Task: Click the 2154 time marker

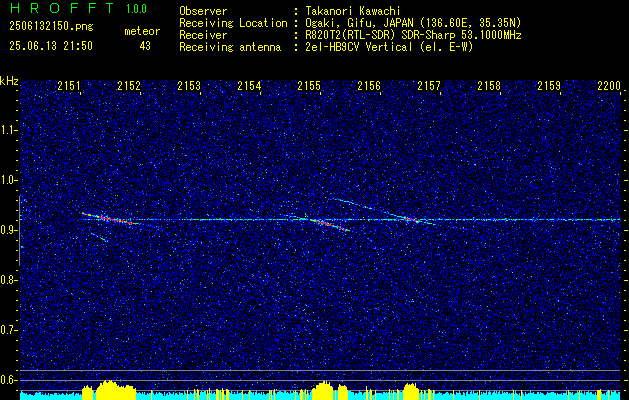Action: pyautogui.click(x=249, y=85)
